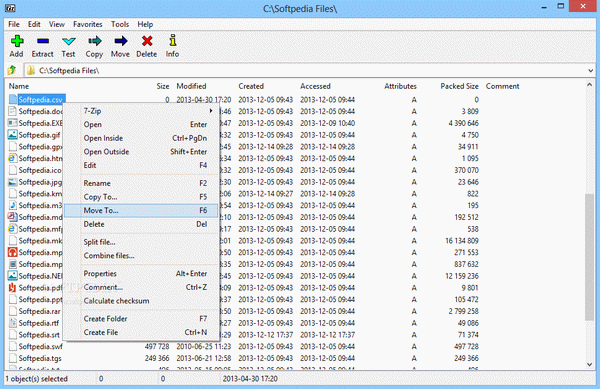Go up one folder level arrow icon
The image size is (600, 389).
[12, 70]
